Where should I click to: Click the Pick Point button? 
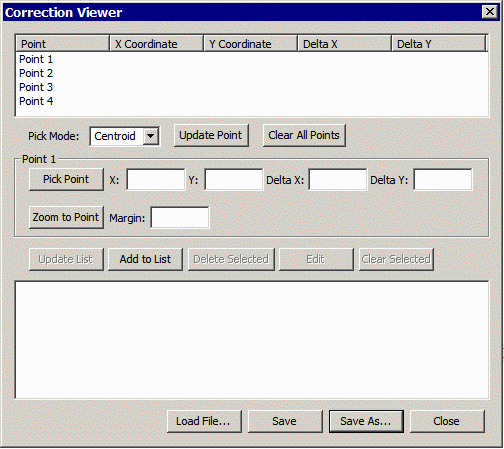pyautogui.click(x=66, y=179)
